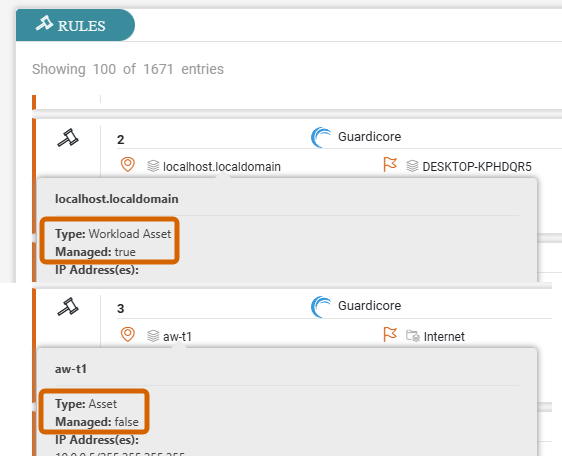
Task: Click the Guardicore logo in rule 3
Action: [x=321, y=307]
